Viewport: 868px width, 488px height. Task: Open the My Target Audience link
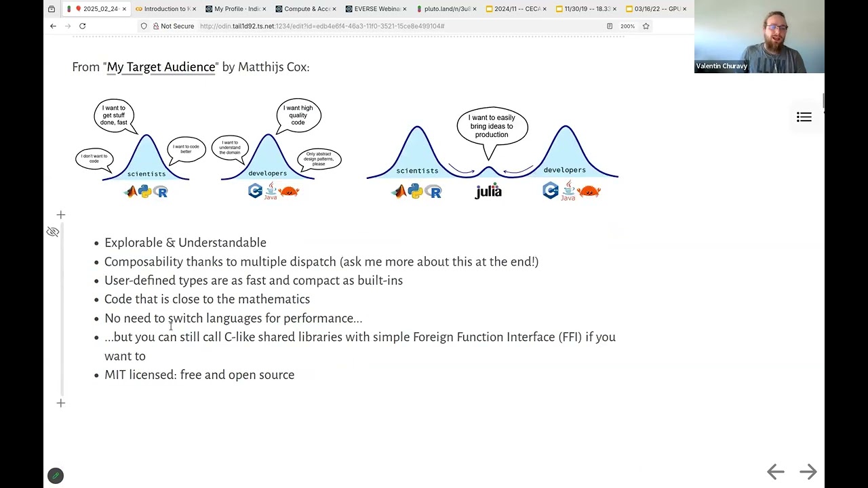tap(161, 66)
